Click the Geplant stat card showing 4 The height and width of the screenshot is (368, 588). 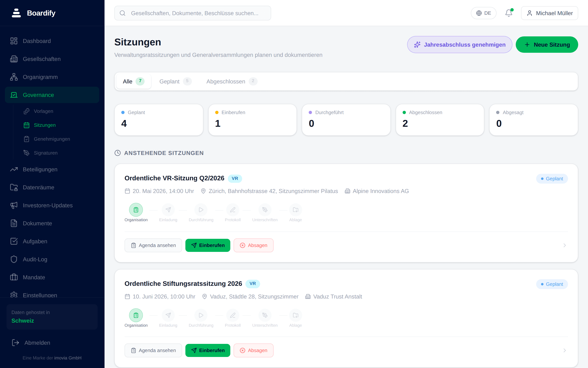(159, 120)
